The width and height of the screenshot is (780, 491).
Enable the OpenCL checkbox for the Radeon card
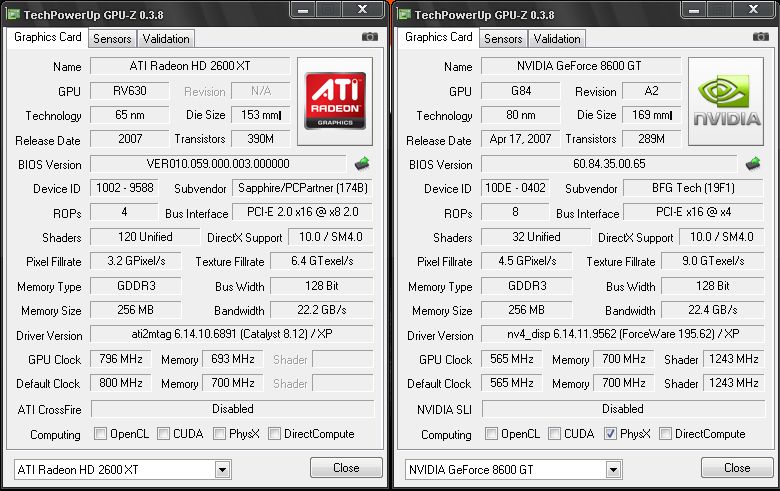(101, 434)
